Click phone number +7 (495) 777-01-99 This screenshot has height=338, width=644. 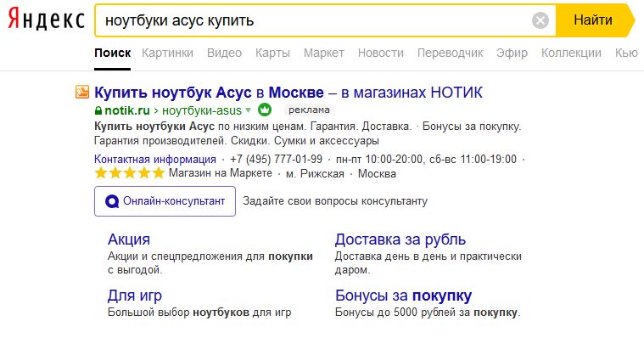(x=276, y=159)
